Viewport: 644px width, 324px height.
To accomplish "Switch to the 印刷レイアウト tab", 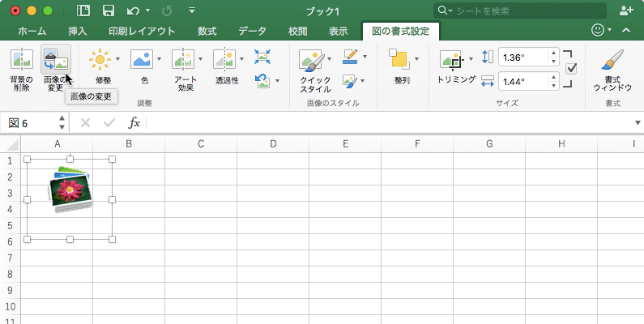I will pyautogui.click(x=142, y=31).
